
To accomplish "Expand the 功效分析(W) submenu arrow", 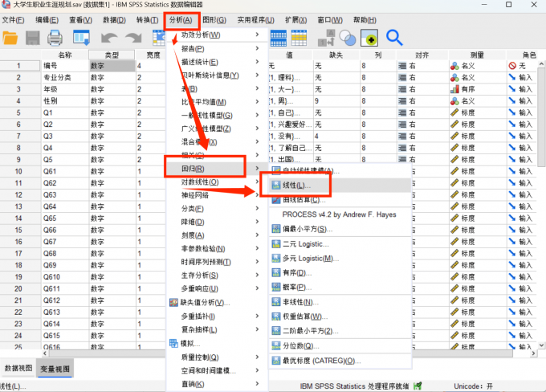I will tap(257, 35).
